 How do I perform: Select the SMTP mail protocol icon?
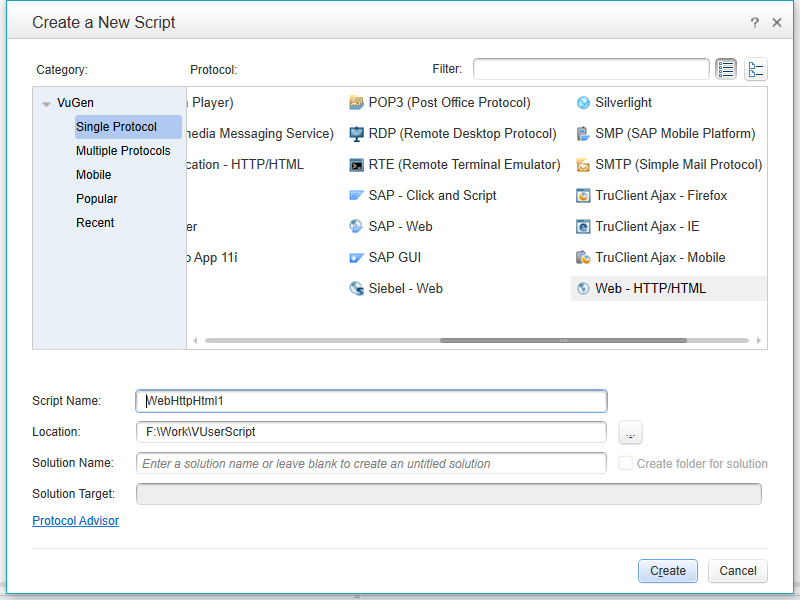coord(583,165)
